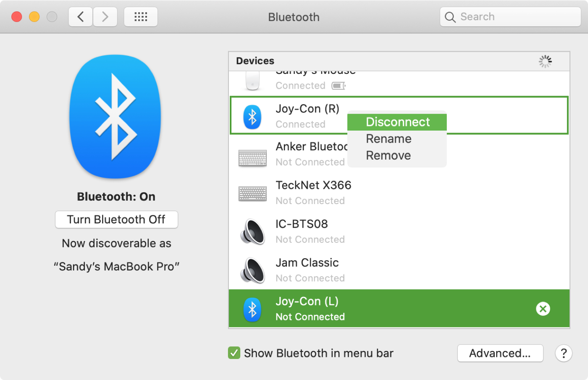Click the mouse battery level indicator

pos(339,86)
